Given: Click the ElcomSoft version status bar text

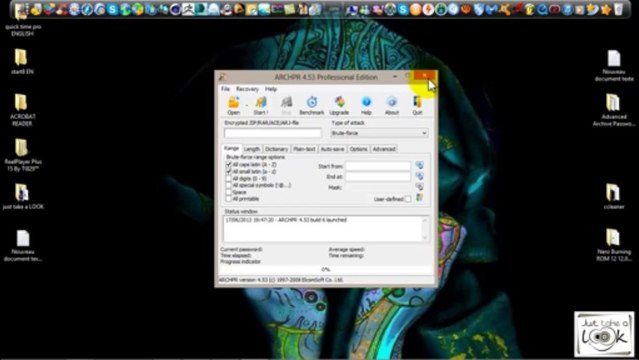Looking at the screenshot, I should point(281,280).
